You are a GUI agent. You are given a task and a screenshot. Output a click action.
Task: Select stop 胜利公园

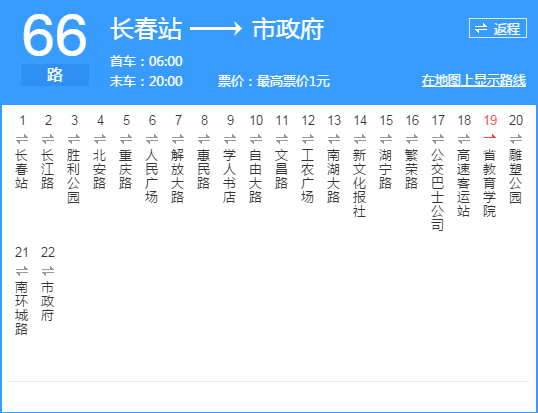click(x=74, y=176)
